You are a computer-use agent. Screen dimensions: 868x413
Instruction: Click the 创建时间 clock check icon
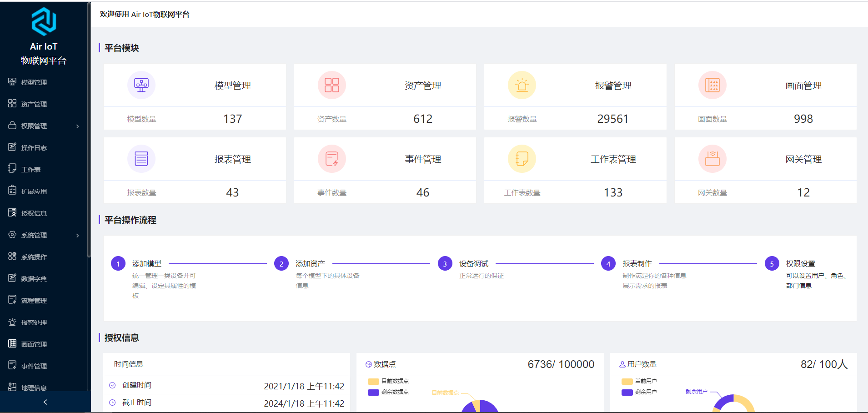112,385
